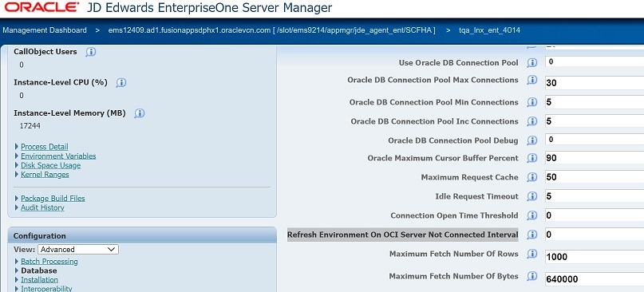This screenshot has height=292, width=644.
Task: Show help for Connection Pool Min Connections
Action: point(531,102)
